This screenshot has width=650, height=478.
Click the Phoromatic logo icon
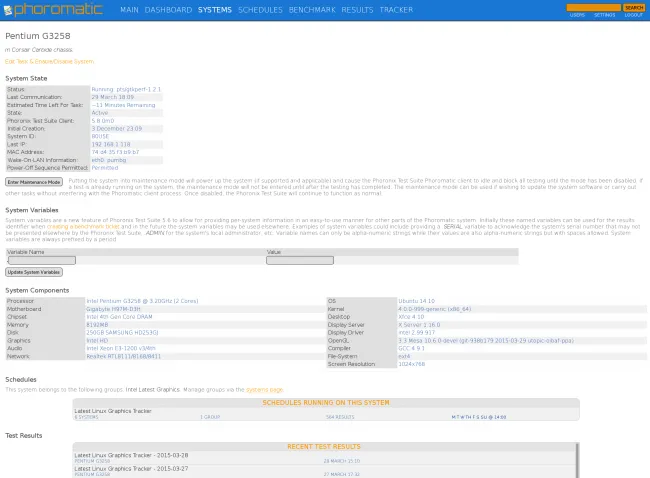click(x=8, y=10)
